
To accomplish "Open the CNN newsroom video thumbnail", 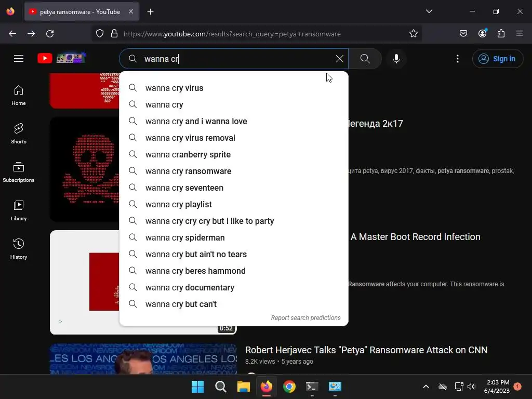I will [143, 358].
